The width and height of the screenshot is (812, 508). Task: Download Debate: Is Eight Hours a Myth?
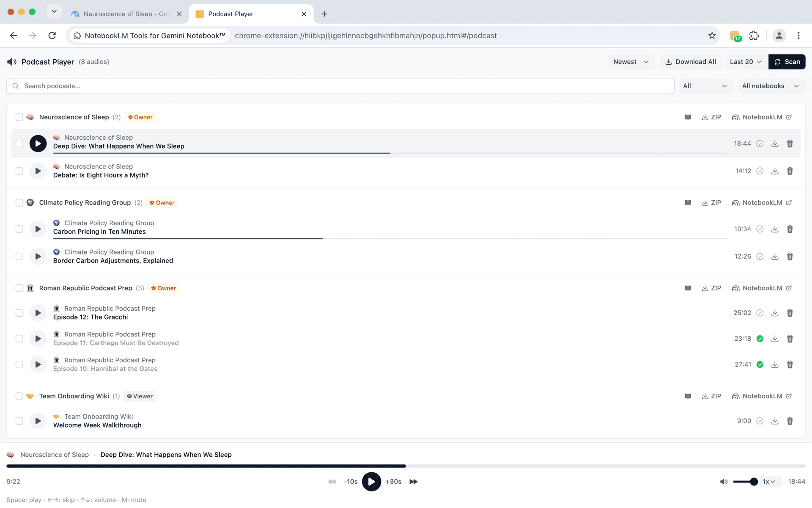tap(775, 171)
